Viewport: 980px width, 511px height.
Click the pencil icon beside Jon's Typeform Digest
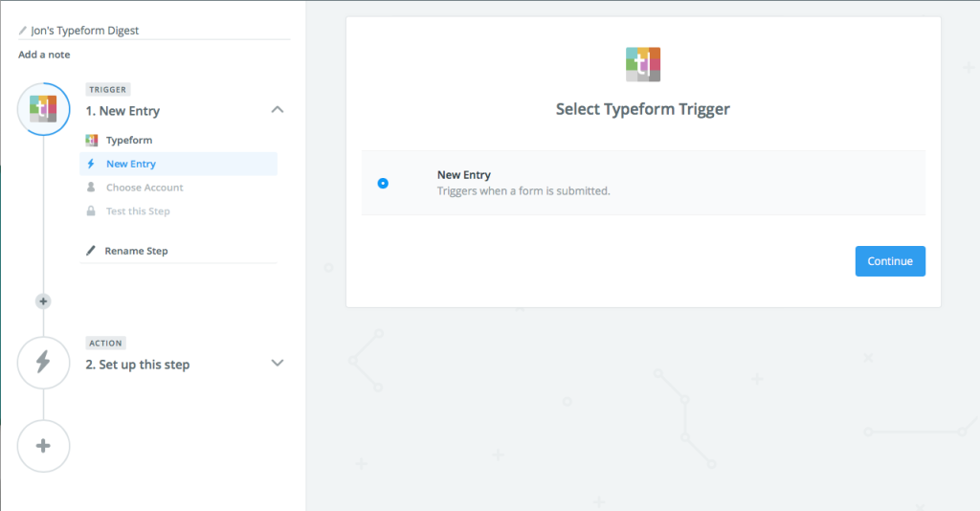tap(23, 31)
